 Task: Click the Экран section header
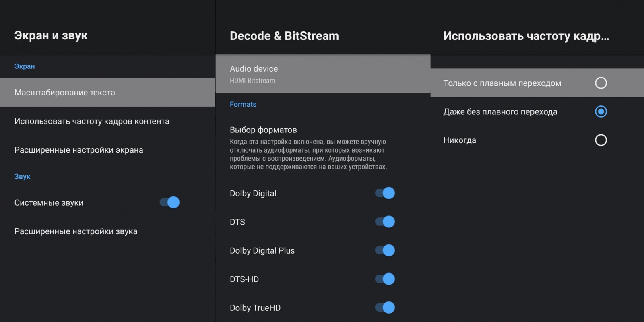pyautogui.click(x=25, y=66)
